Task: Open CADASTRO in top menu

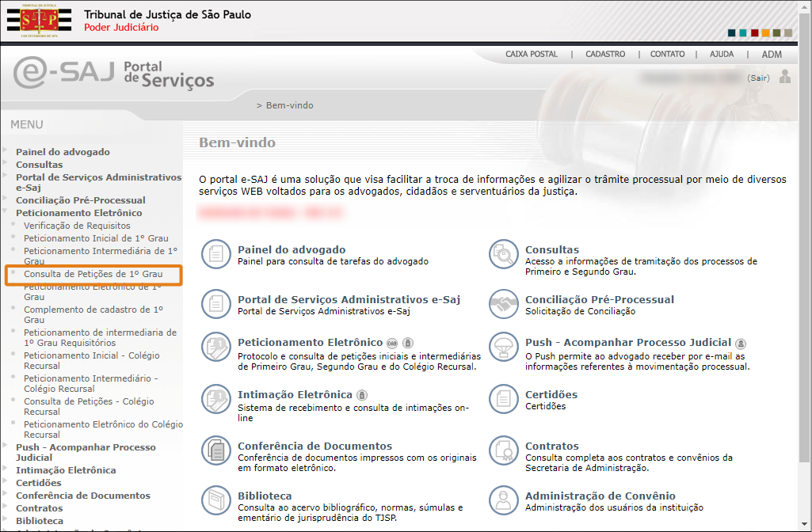Action: (605, 54)
